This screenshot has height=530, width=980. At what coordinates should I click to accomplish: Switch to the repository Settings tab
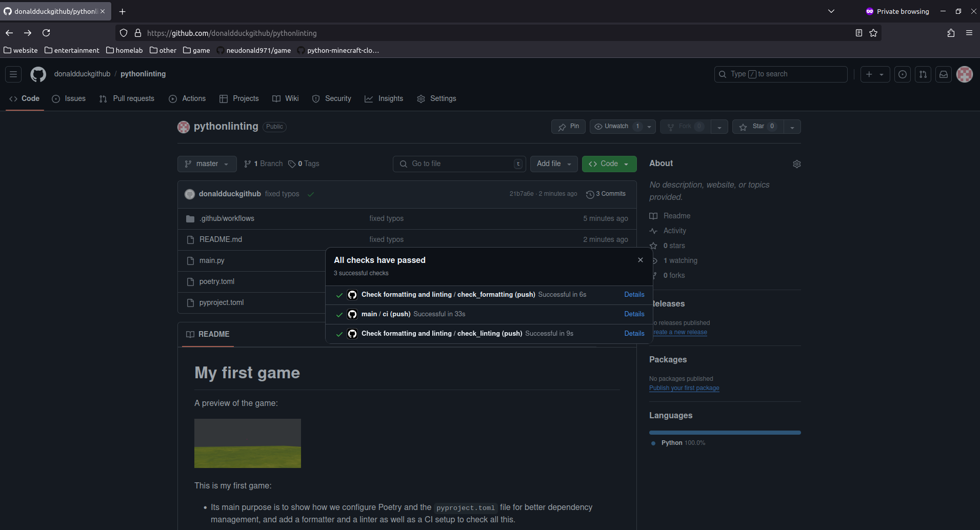tap(437, 98)
